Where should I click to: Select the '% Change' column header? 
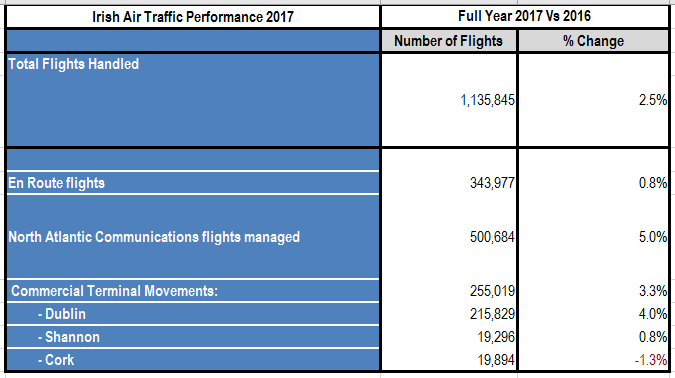click(593, 41)
